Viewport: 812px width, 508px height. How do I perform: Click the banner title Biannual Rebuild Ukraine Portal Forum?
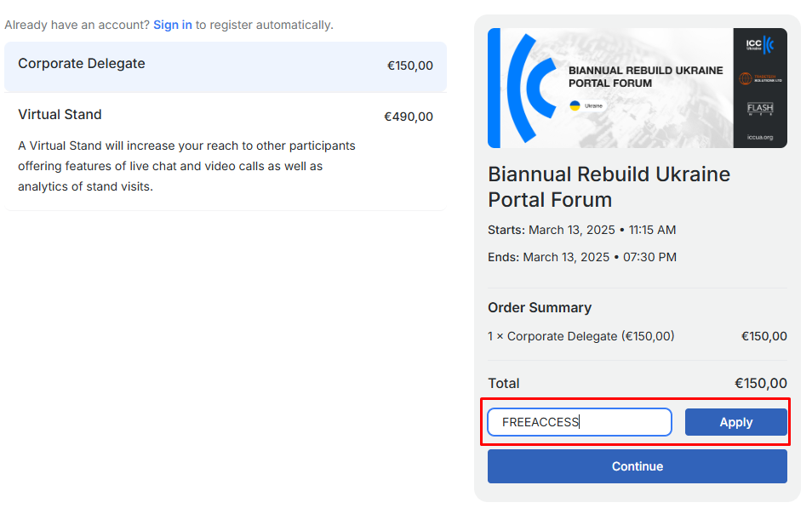(646, 77)
